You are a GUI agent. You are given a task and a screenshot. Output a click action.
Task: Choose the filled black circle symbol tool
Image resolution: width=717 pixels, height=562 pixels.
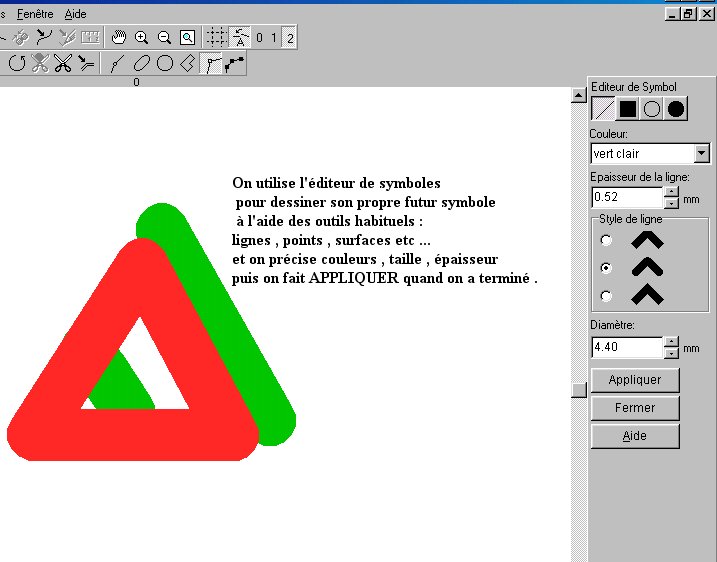pyautogui.click(x=676, y=109)
